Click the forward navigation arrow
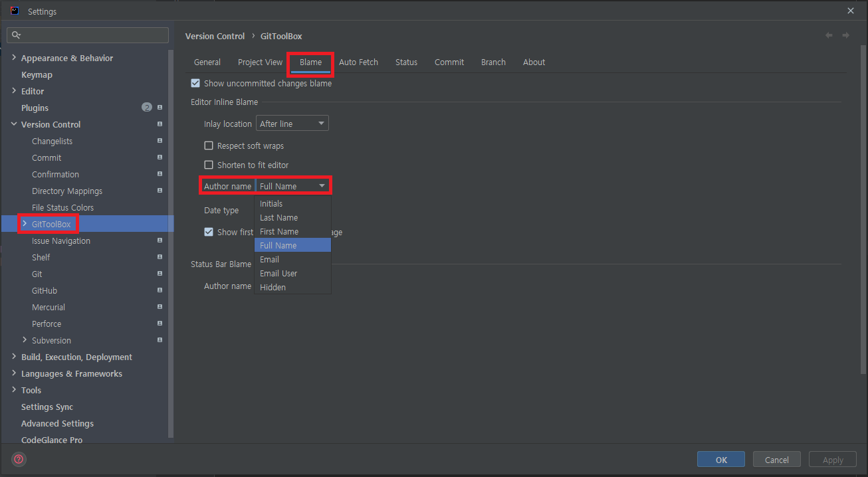Viewport: 868px width, 477px height. pyautogui.click(x=845, y=35)
